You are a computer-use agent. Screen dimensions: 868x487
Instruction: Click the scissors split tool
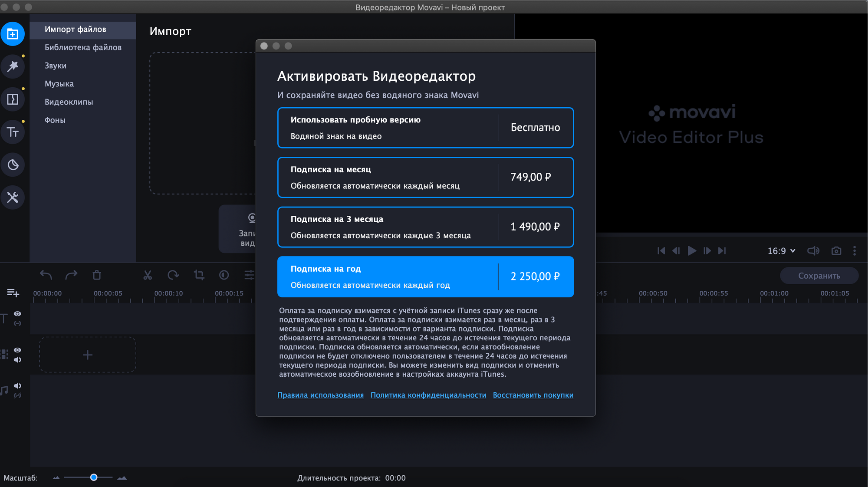pos(148,275)
